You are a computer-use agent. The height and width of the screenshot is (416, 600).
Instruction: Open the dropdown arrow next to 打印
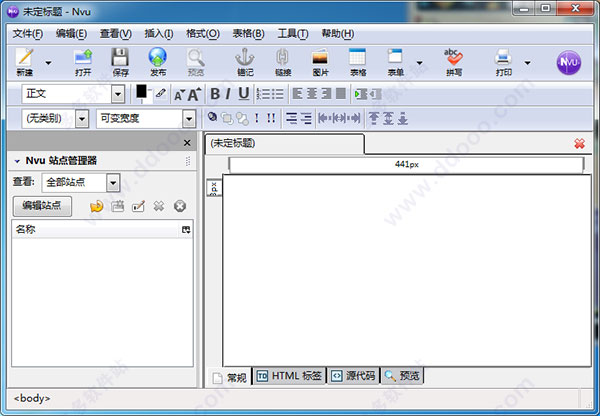[x=527, y=63]
